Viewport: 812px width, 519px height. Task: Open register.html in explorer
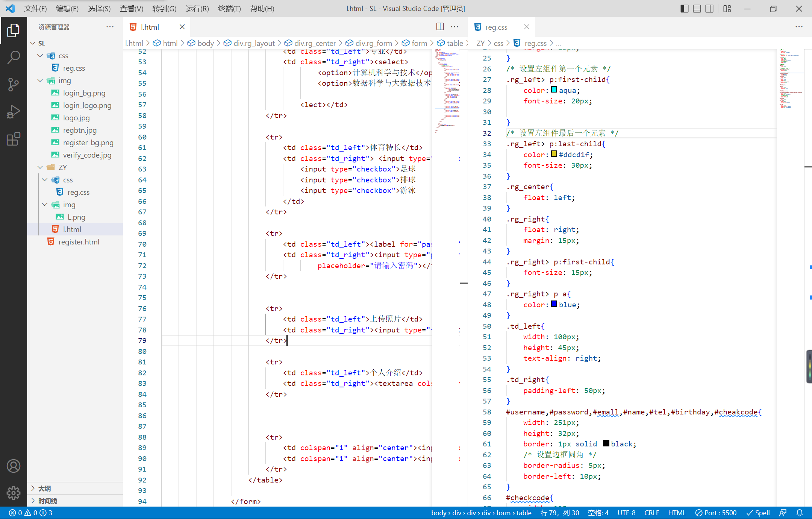(79, 242)
